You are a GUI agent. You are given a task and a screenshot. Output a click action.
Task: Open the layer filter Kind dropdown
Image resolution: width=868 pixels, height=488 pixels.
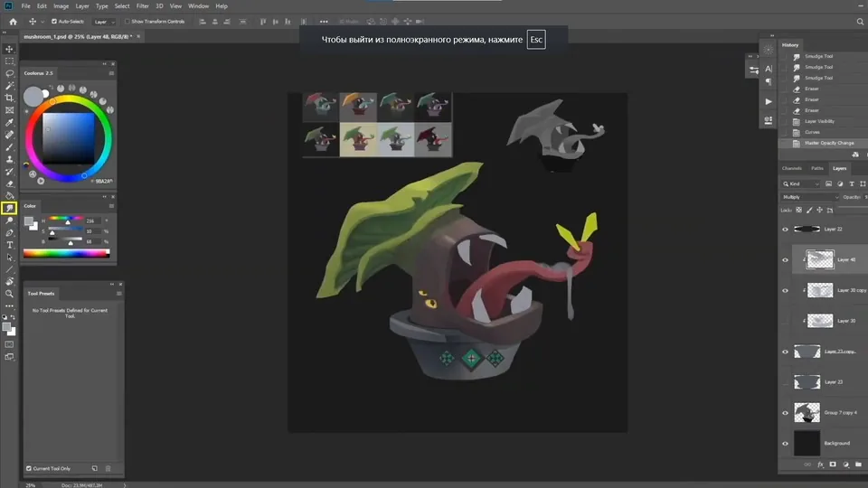point(801,183)
